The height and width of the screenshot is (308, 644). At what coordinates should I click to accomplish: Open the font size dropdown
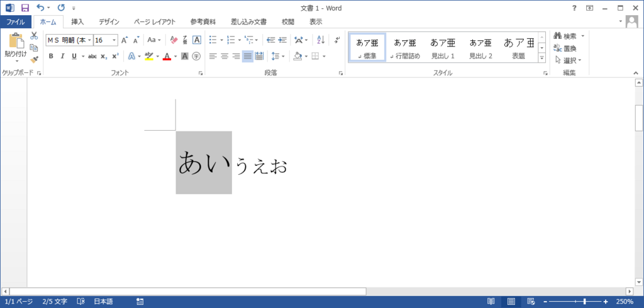coord(114,40)
